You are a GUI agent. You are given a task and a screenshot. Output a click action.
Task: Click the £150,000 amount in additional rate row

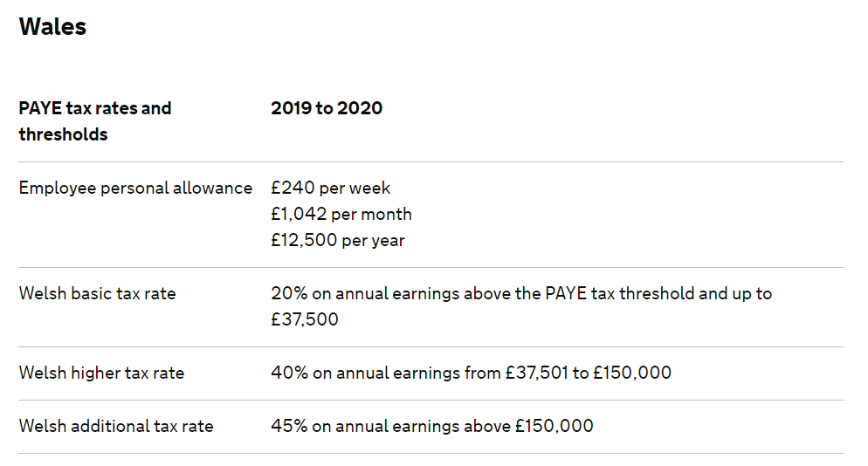tap(555, 426)
